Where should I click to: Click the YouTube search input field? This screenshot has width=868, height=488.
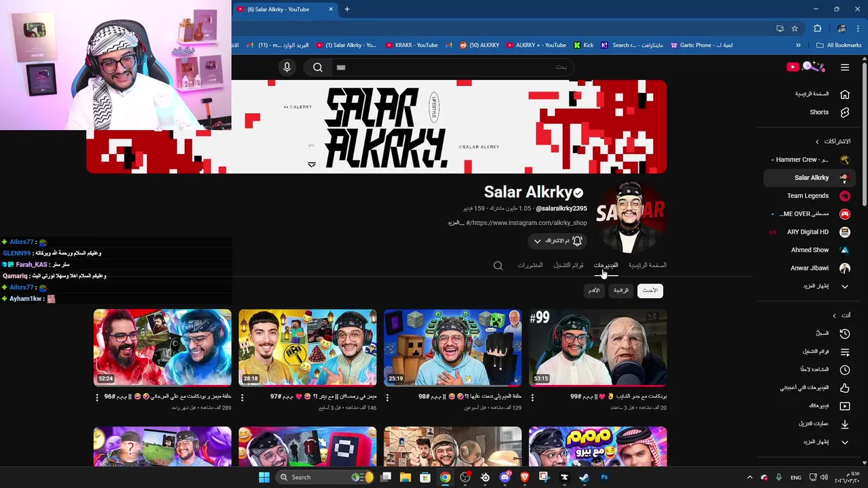coord(452,67)
